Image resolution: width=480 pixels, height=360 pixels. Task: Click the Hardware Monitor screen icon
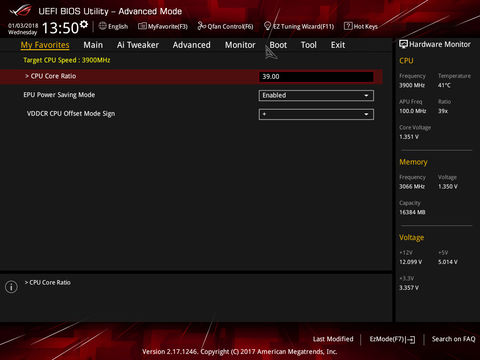[403, 44]
